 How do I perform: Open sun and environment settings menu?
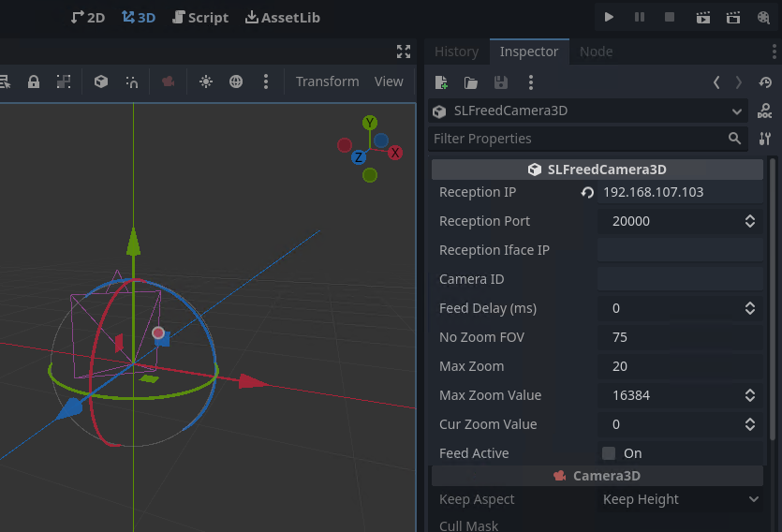(266, 81)
